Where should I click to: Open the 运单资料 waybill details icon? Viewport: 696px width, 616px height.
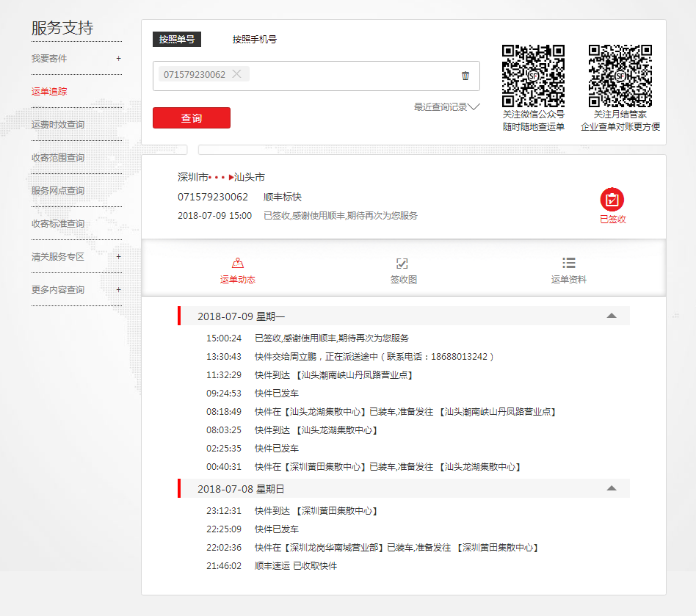tap(568, 263)
